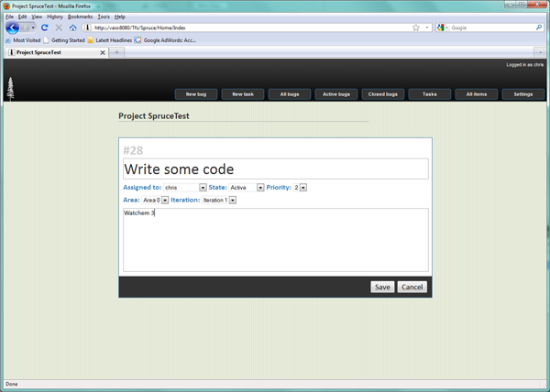The height and width of the screenshot is (392, 550).
Task: Save the work item
Action: point(382,287)
